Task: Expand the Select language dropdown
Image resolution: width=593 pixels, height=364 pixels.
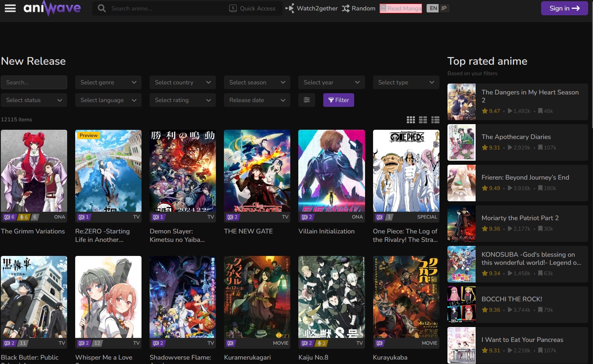Action: 108,100
